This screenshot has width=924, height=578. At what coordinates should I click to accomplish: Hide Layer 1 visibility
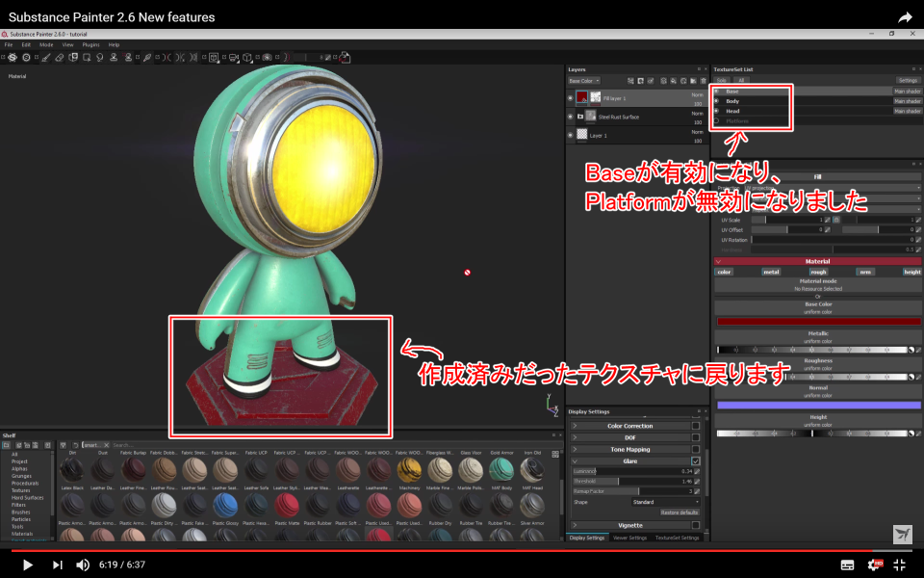[x=570, y=136]
